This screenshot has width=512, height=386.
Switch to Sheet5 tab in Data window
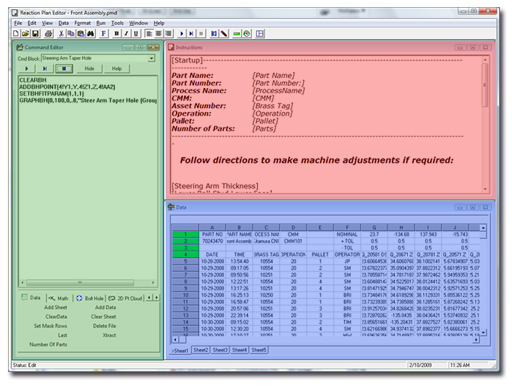[x=259, y=350]
